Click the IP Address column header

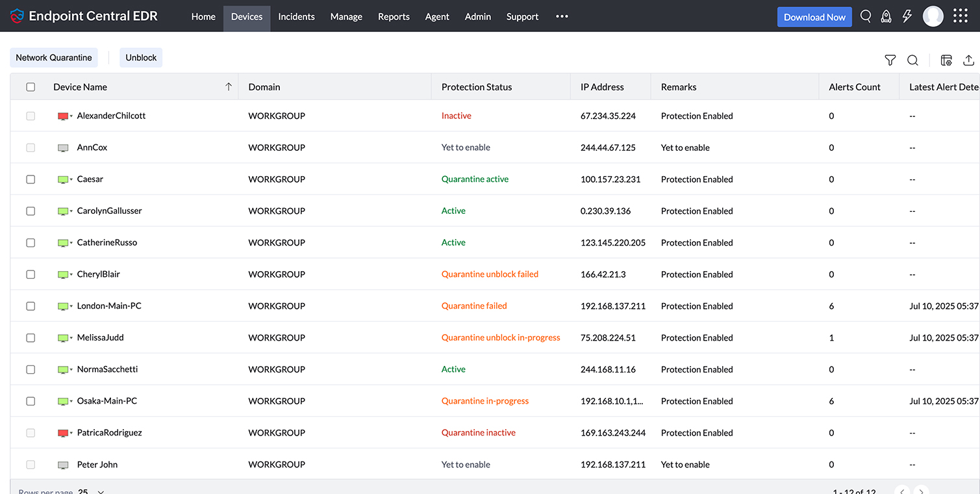[x=602, y=86]
